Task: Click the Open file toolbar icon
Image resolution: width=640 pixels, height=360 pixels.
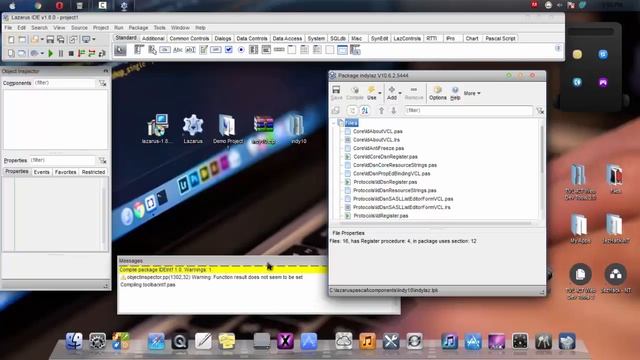Action: 35,40
